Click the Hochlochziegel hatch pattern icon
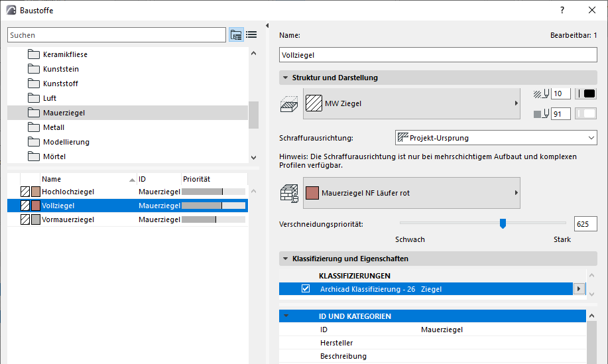The width and height of the screenshot is (608, 364). coord(25,192)
